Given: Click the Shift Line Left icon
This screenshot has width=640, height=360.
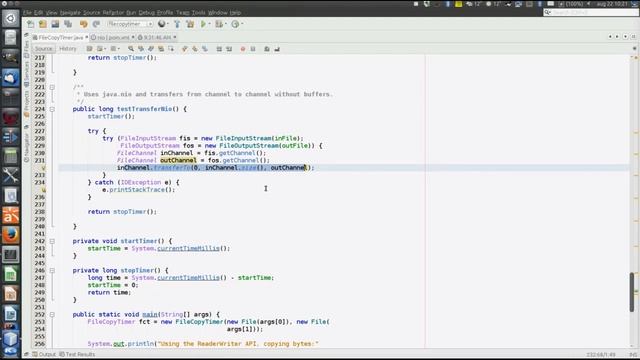Looking at the screenshot, I should [x=219, y=49].
